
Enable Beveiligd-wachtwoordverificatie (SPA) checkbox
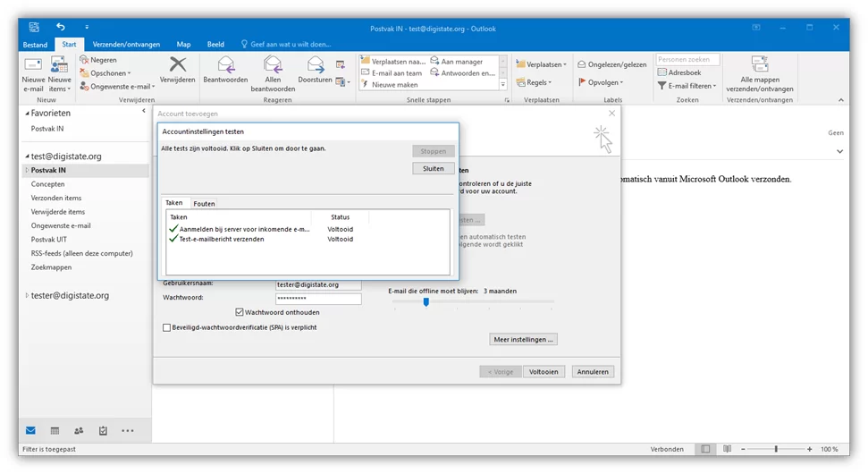point(166,328)
